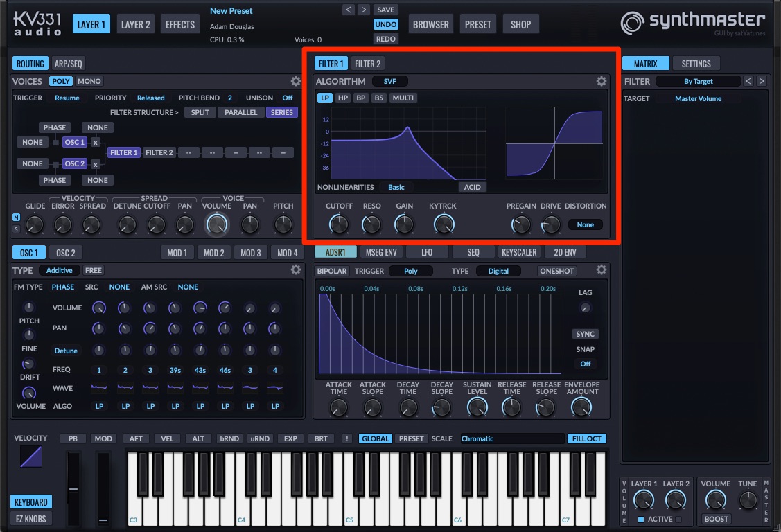
Task: Open the Priority dropdown showing Released
Action: 150,98
